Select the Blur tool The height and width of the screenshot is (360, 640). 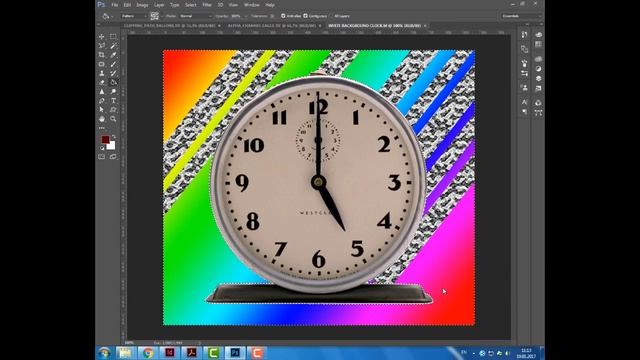coord(102,91)
